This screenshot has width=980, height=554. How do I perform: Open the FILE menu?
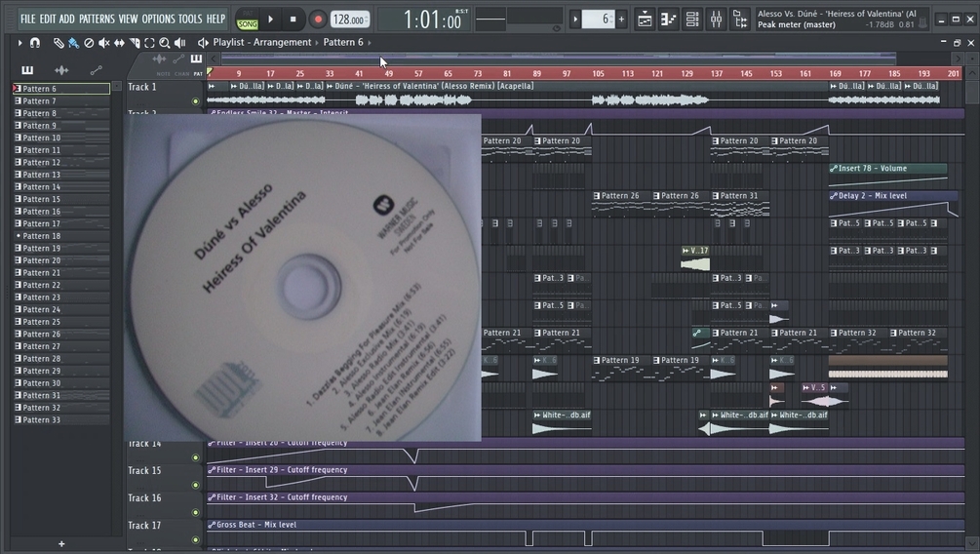28,20
